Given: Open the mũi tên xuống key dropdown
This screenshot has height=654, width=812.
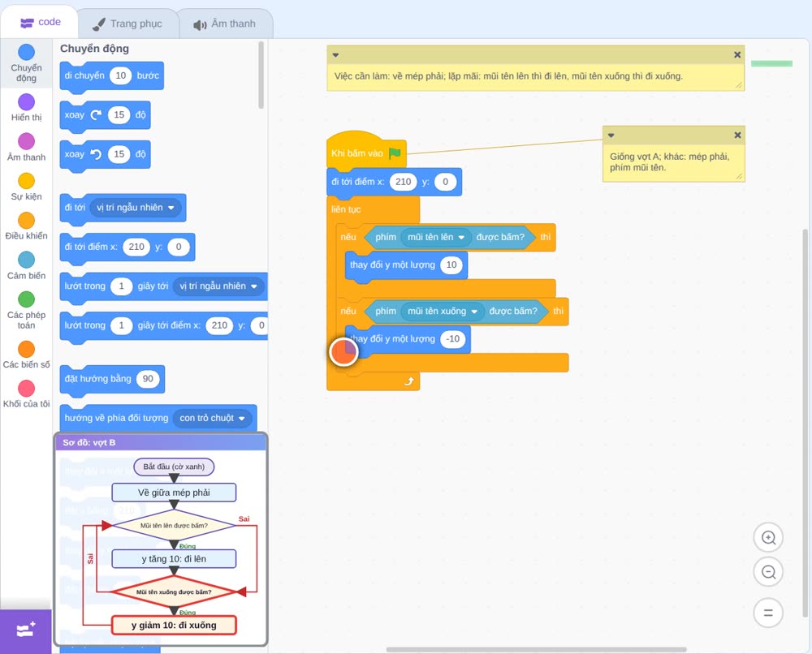Looking at the screenshot, I should coord(474,312).
